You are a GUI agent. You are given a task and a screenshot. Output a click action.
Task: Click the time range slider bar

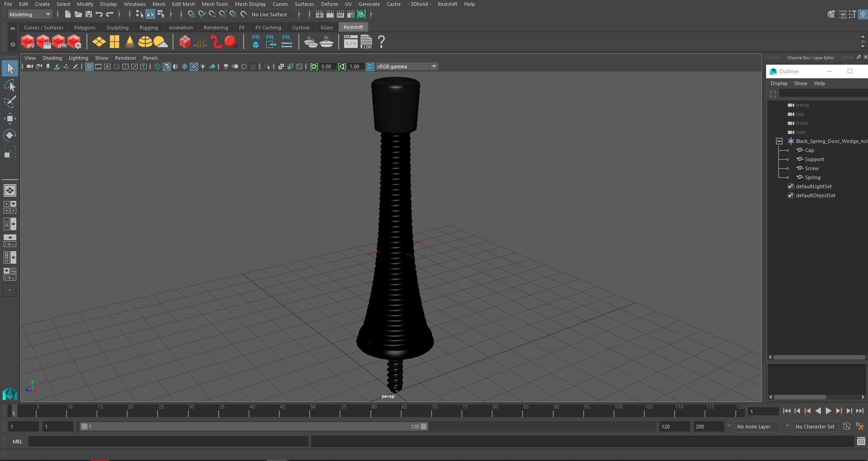coord(254,427)
